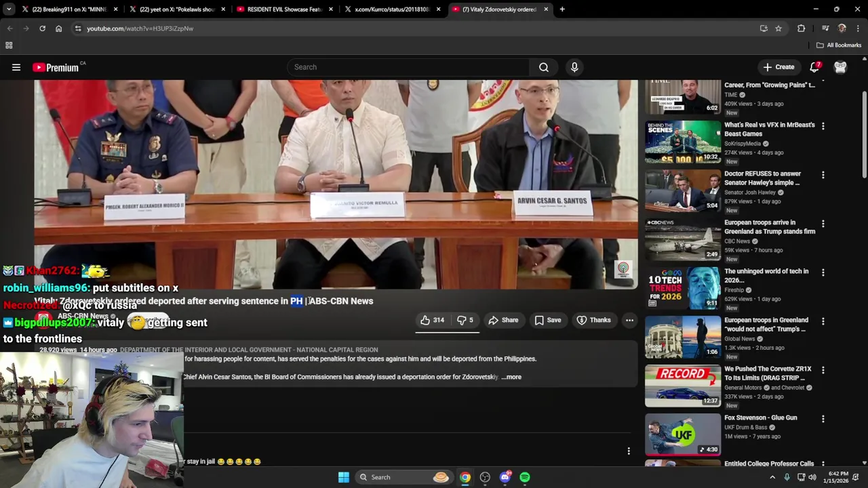This screenshot has height=488, width=868.
Task: Open more actions ellipsis beside Thanks
Action: point(629,320)
